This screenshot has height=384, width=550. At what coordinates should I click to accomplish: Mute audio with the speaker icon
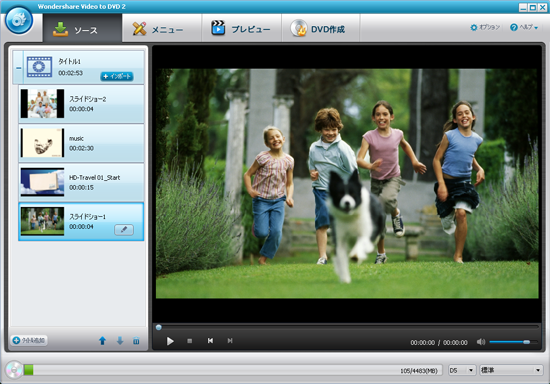tap(481, 342)
